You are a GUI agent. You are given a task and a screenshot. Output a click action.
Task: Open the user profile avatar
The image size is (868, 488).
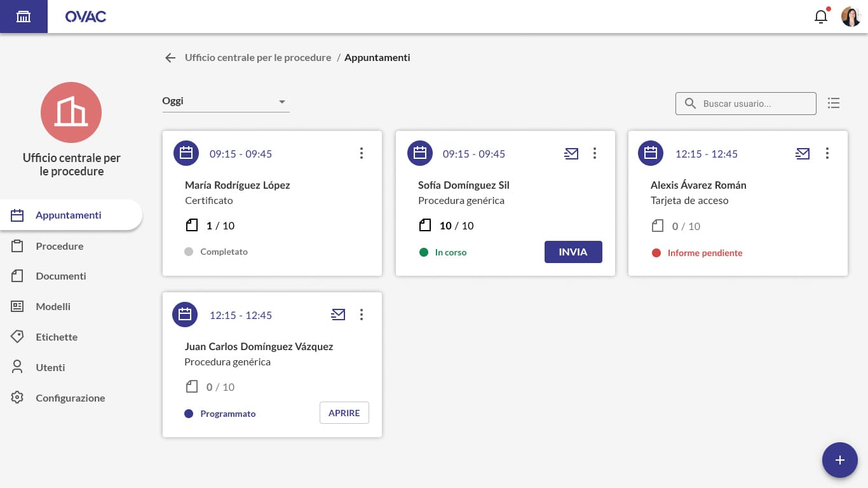click(x=850, y=17)
